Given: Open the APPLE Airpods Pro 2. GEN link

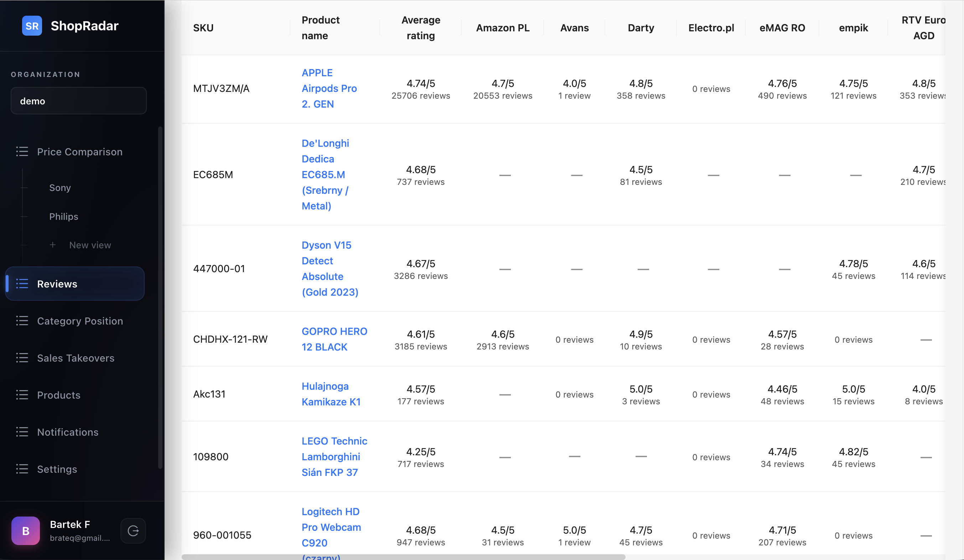Looking at the screenshot, I should pos(329,88).
